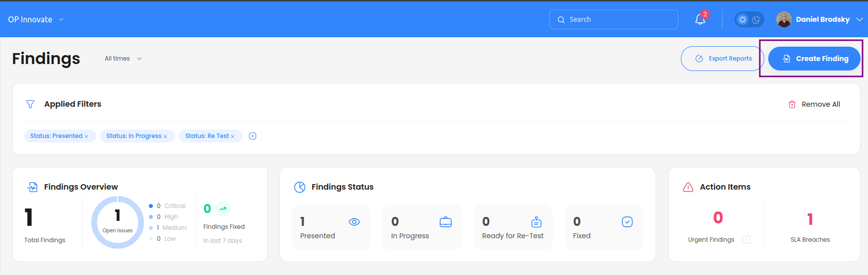Click Remove All filters

tap(814, 104)
